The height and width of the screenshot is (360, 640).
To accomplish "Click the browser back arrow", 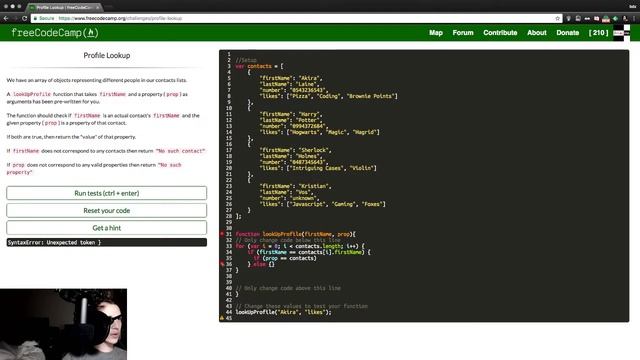I will 6,18.
